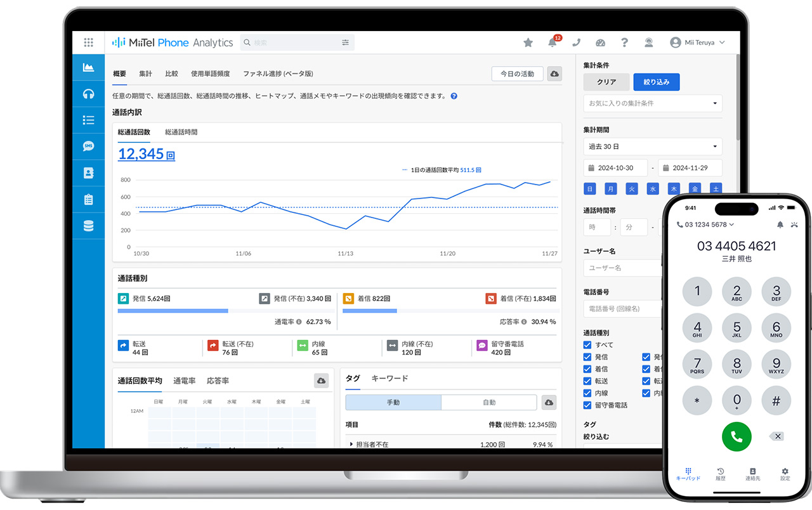Select the 総通話時間 tab
The width and height of the screenshot is (812, 510).
[x=181, y=132]
